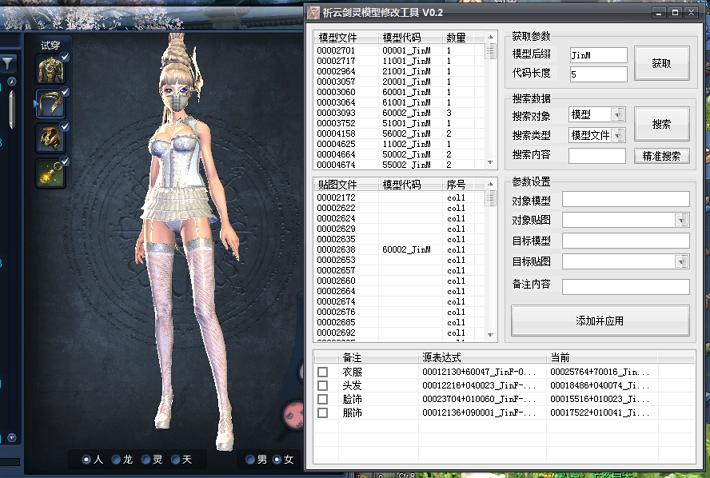Image resolution: width=710 pixels, height=478 pixels.
Task: Click the texture list scroll-down arrow
Action: [x=490, y=335]
